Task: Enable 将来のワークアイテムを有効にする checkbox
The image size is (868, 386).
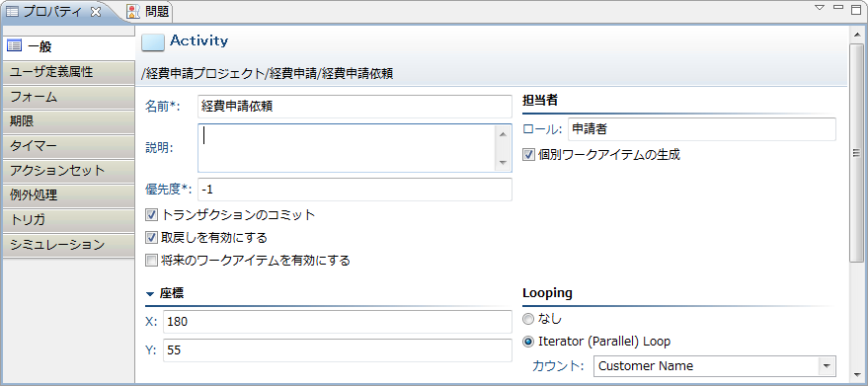Action: tap(151, 261)
